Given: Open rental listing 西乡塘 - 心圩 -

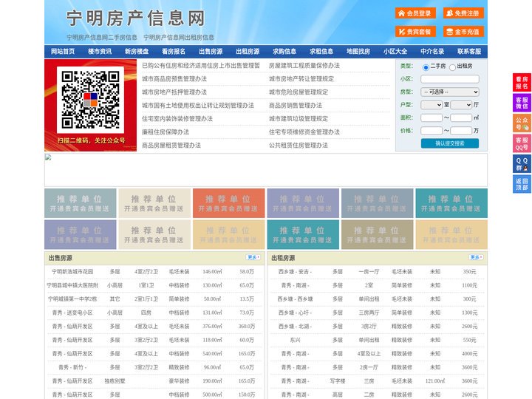Looking at the screenshot, I should pyautogui.click(x=295, y=313).
